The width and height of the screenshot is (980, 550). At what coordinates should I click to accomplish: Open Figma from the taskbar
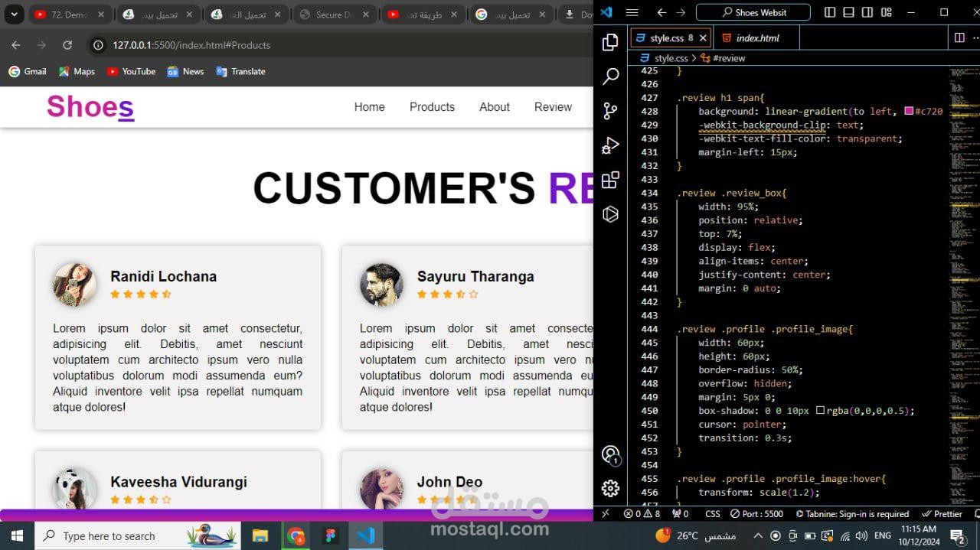[331, 535]
